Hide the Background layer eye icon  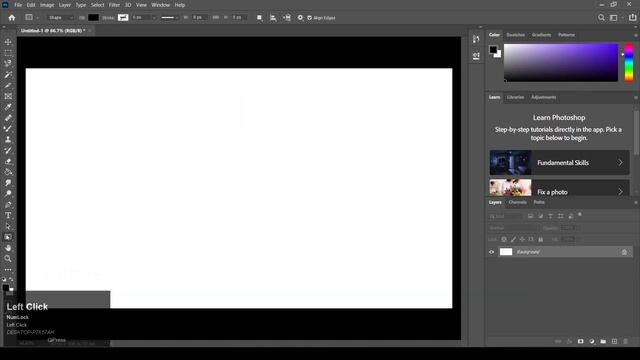491,252
